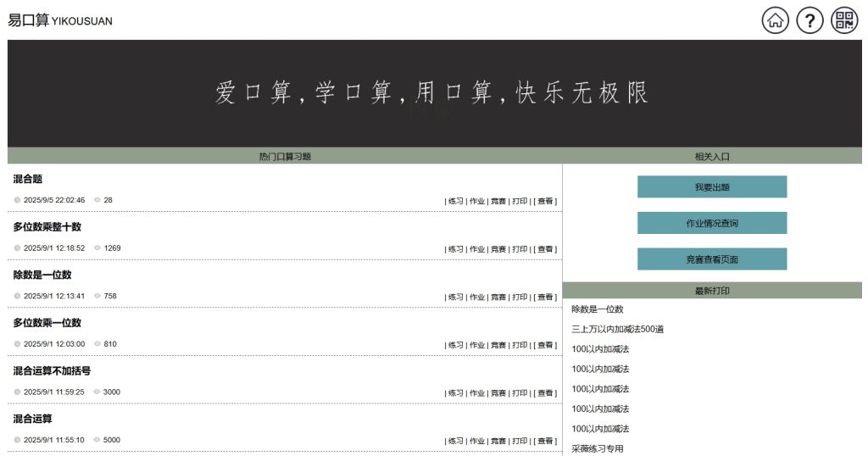Click 查看 in the 混合题 row
Screen dimensions: 868x456
pos(545,202)
